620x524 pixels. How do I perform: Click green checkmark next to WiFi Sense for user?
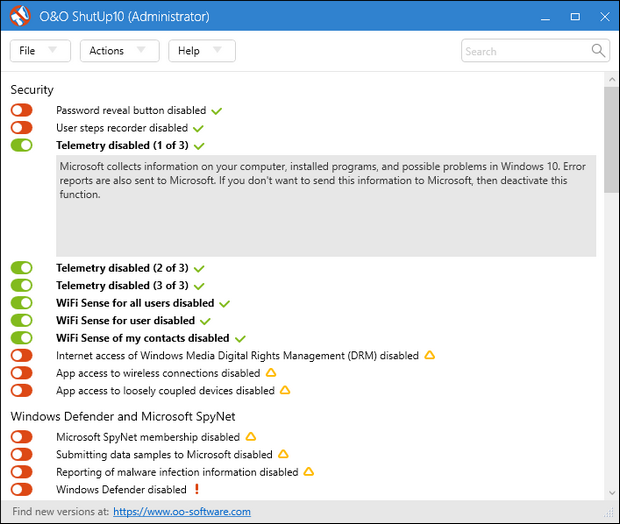click(x=206, y=321)
